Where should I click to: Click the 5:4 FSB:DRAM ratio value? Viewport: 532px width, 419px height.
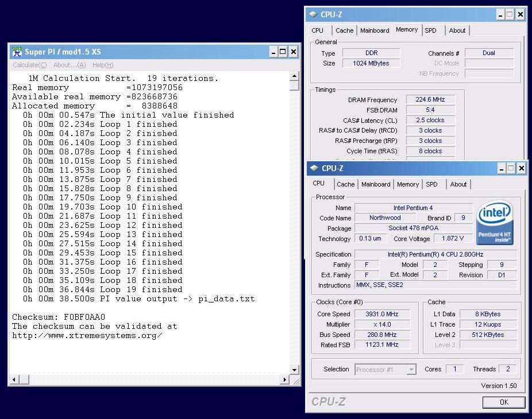(430, 110)
